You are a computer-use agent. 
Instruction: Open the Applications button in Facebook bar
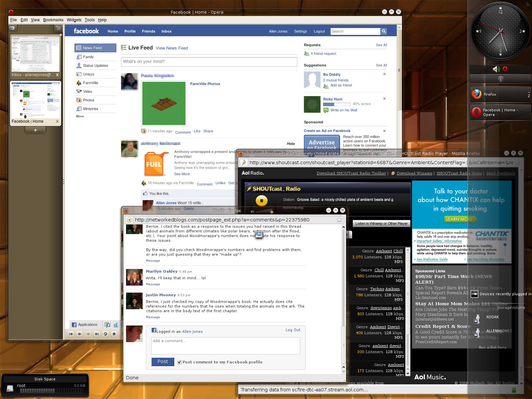[x=84, y=325]
